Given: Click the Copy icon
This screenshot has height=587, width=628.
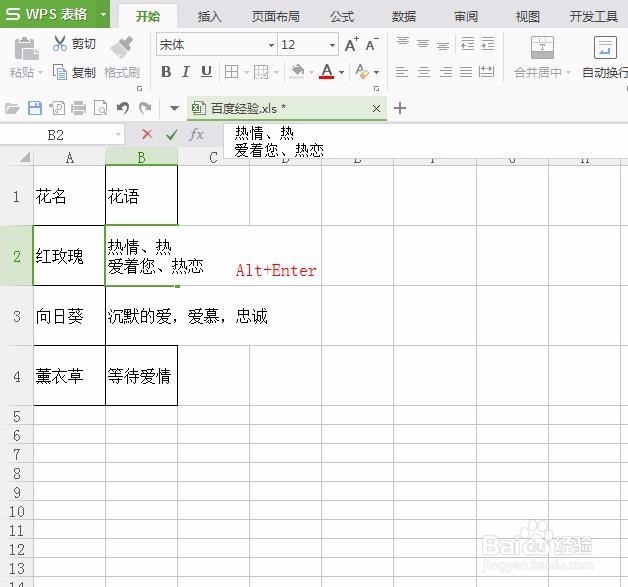Looking at the screenshot, I should 60,72.
